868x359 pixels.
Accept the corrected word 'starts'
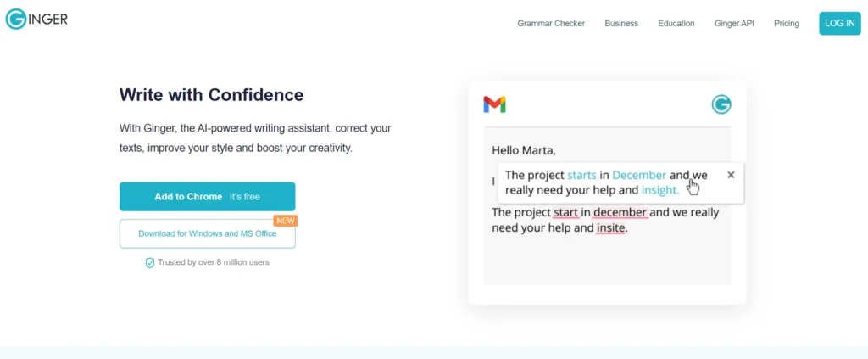581,176
